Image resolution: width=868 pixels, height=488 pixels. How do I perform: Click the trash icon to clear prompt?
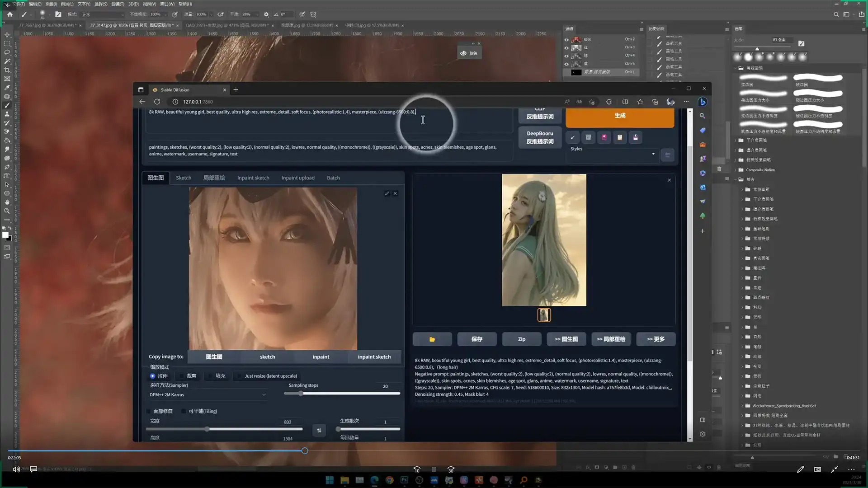[x=588, y=137]
